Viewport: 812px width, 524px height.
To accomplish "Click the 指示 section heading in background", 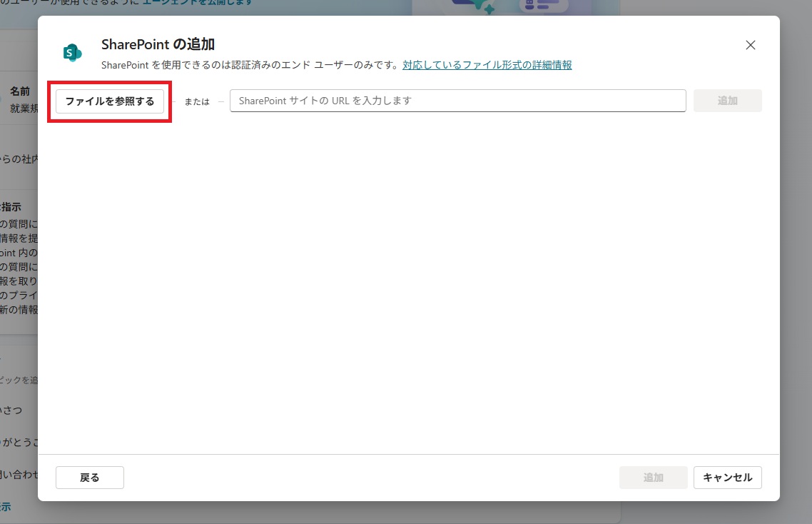I will pos(11,207).
